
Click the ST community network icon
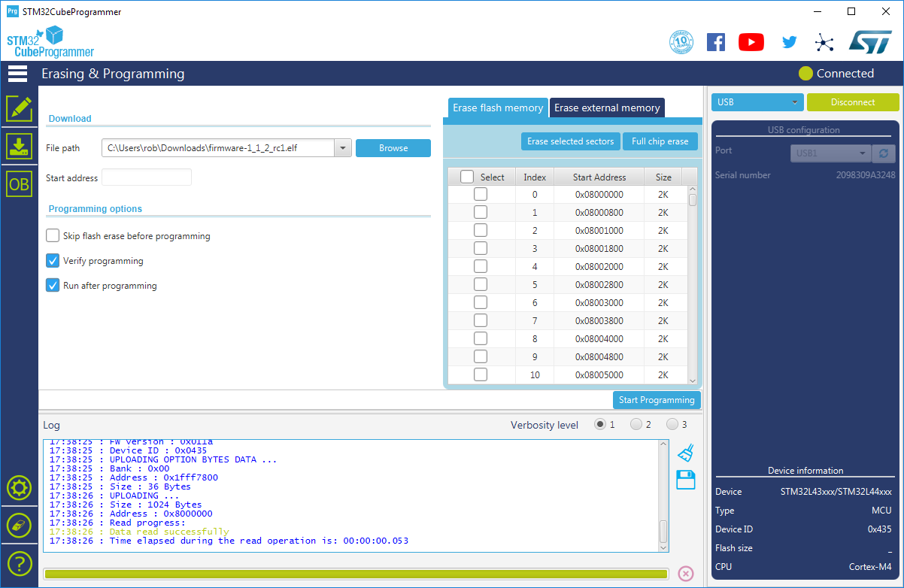(x=824, y=42)
